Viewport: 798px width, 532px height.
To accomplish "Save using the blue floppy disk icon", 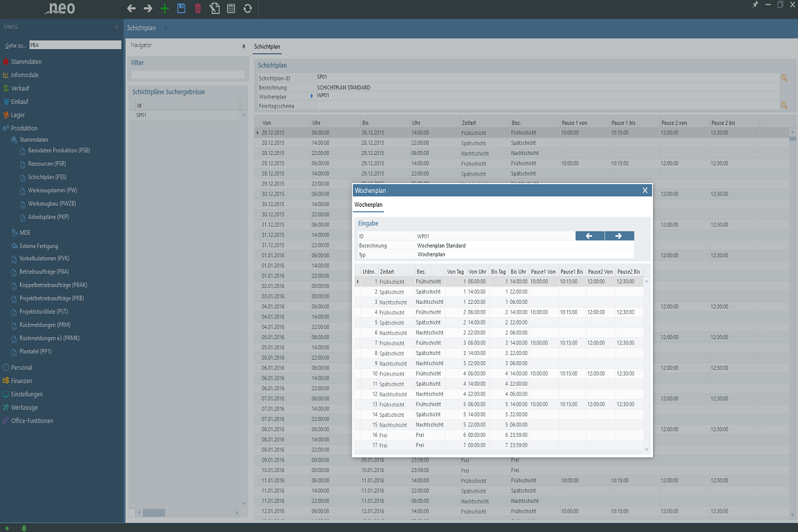I will 181,9.
